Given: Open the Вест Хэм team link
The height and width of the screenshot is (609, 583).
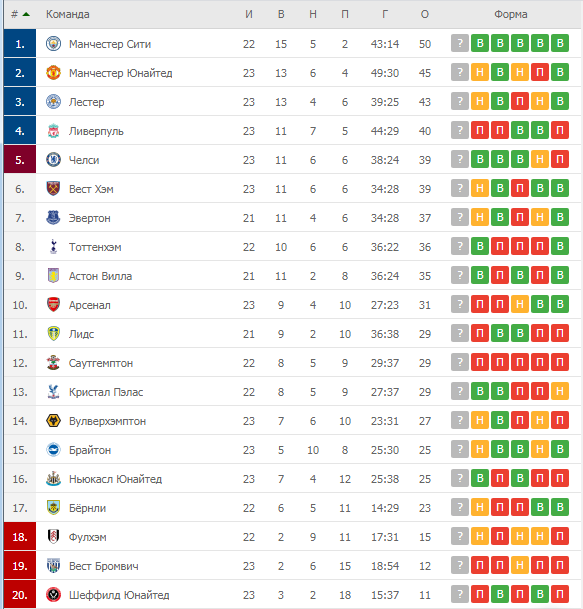Looking at the screenshot, I should pos(91,189).
